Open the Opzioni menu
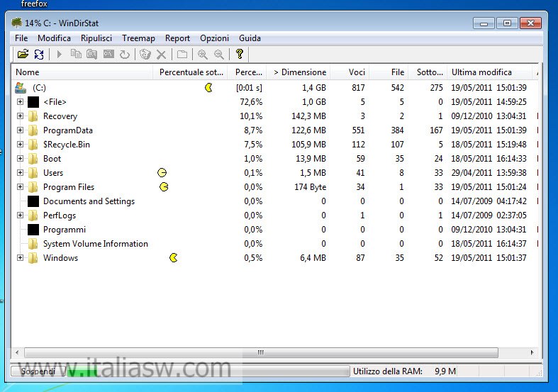Image resolution: width=558 pixels, height=392 pixels. pos(214,38)
